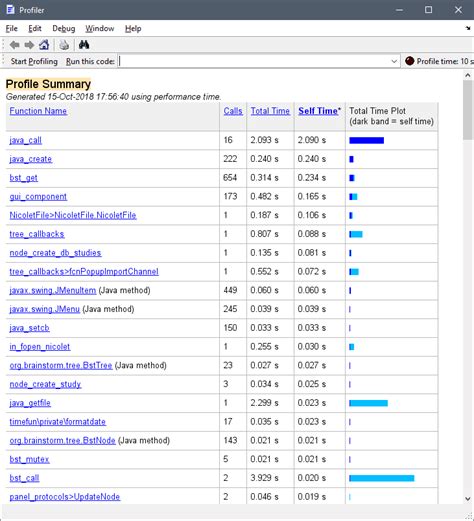This screenshot has width=474, height=521.
Task: Print the profile report
Action: click(x=64, y=45)
